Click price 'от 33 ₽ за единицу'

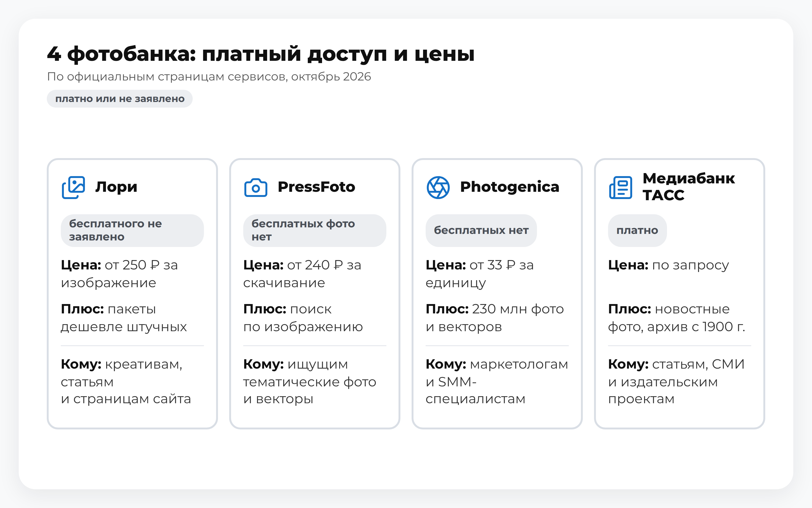(x=480, y=274)
